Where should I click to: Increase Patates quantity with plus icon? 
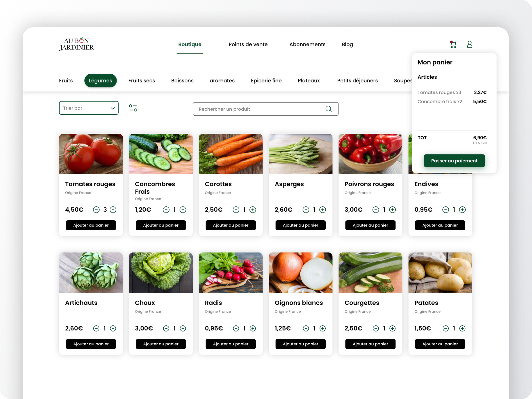[x=462, y=329]
